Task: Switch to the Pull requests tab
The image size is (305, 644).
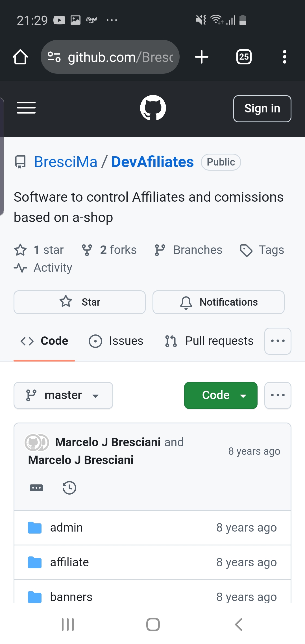Action: [209, 341]
